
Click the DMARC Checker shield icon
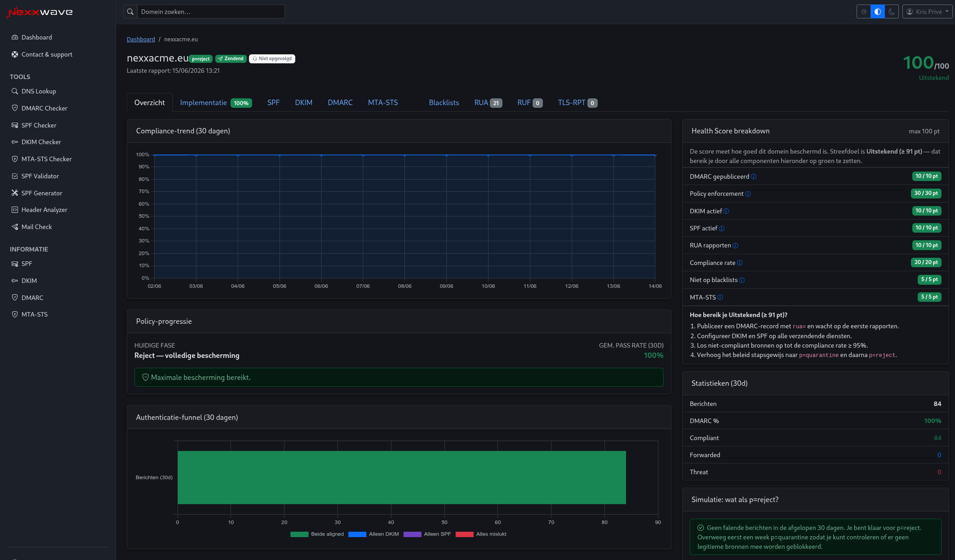15,108
